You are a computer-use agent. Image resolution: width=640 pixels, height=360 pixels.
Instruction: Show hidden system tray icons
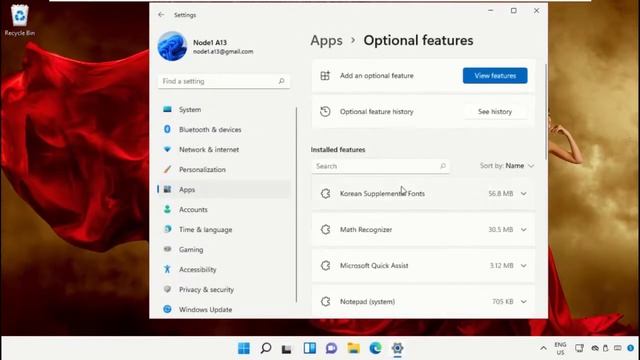coord(543,348)
